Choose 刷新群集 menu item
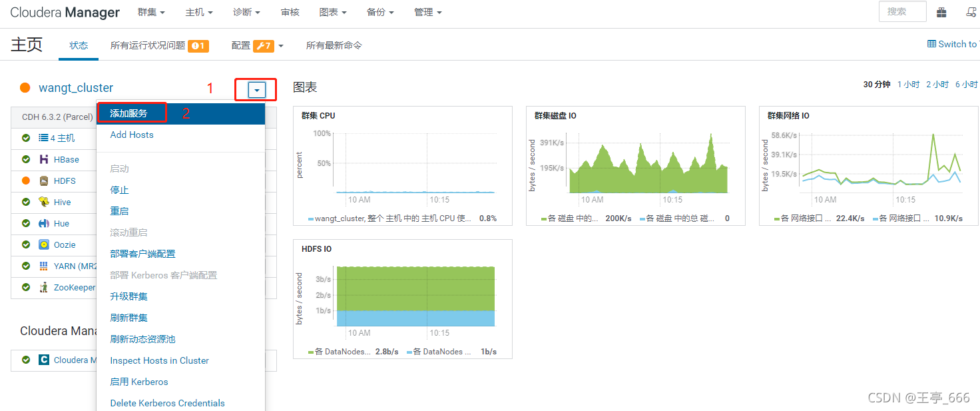This screenshot has height=411, width=980. (x=128, y=318)
